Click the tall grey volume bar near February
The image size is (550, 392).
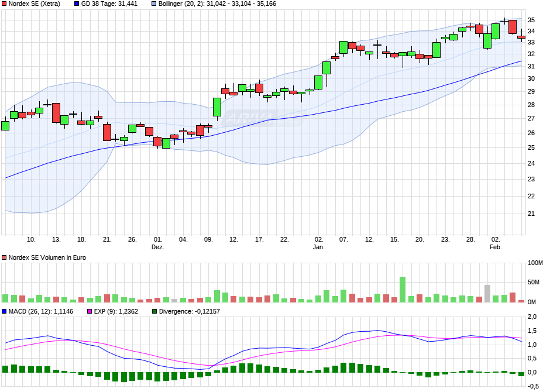pyautogui.click(x=487, y=294)
